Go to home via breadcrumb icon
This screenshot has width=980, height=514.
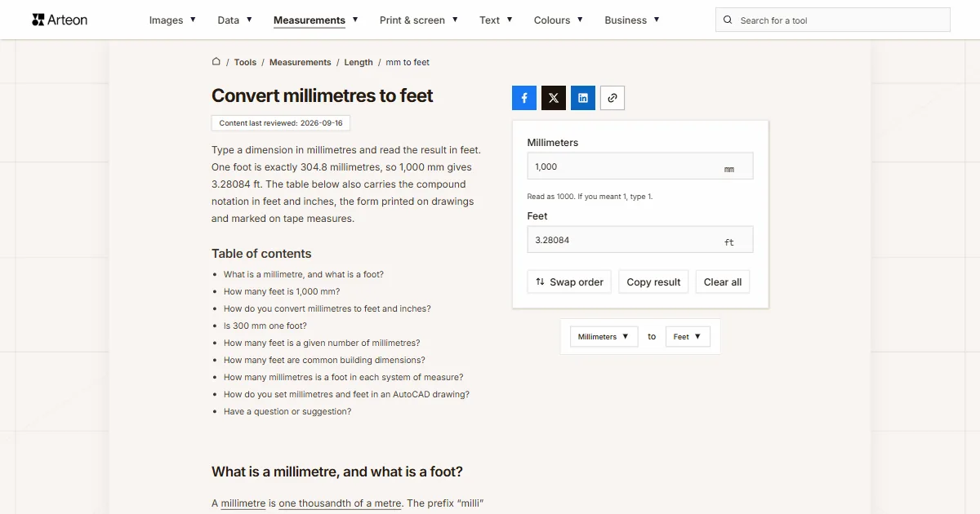click(216, 61)
